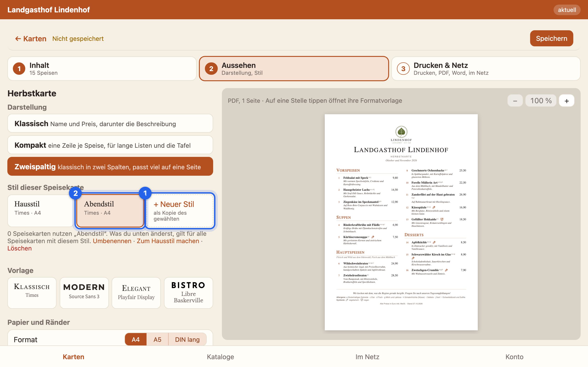Viewport: 588px width, 367px height.
Task: Open step 3 Drucken & Netz
Action: (x=486, y=69)
